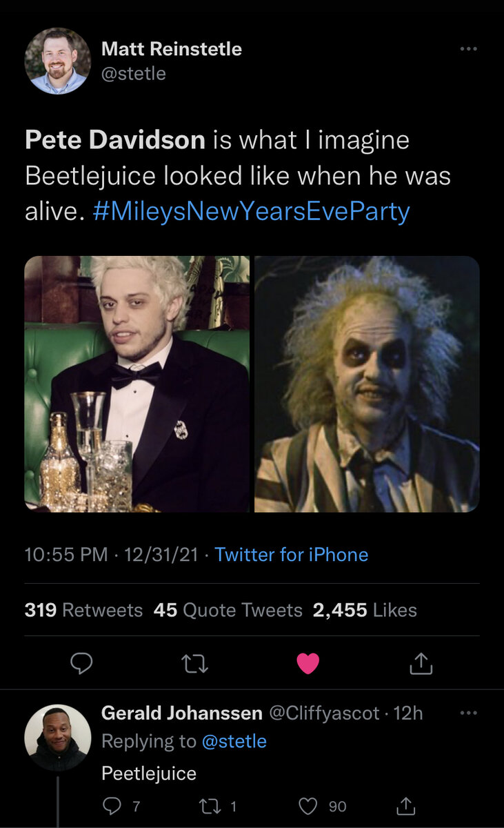Open more options on Gerald's reply
This screenshot has height=828, width=504.
click(468, 713)
